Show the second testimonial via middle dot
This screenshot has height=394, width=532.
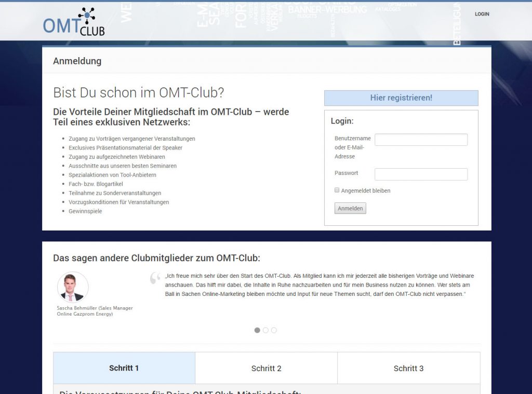pos(265,330)
